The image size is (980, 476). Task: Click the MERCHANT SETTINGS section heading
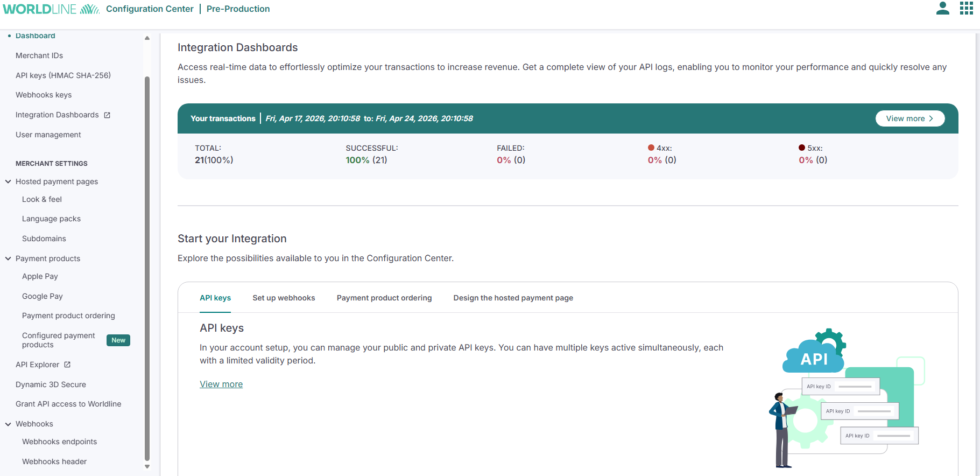tap(51, 164)
